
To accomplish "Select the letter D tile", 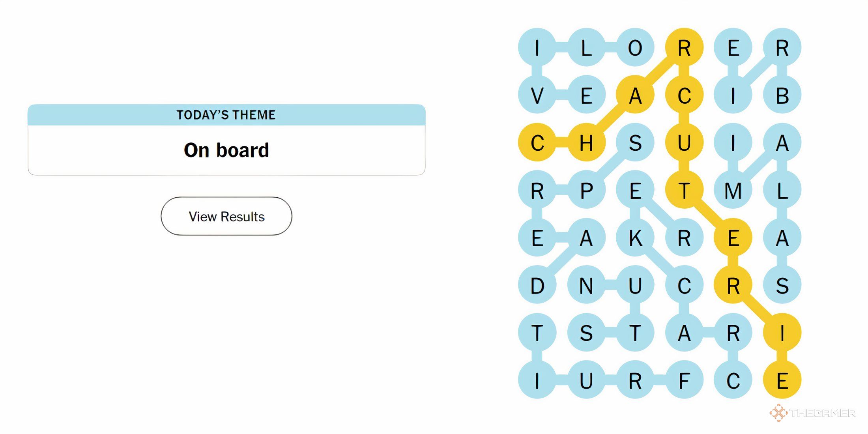I will tap(537, 285).
